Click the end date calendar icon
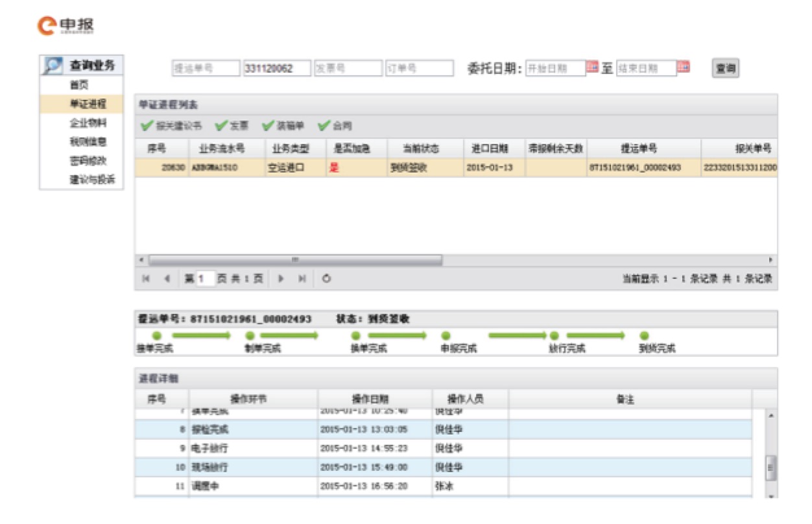Image resolution: width=812 pixels, height=524 pixels. pyautogui.click(x=683, y=67)
